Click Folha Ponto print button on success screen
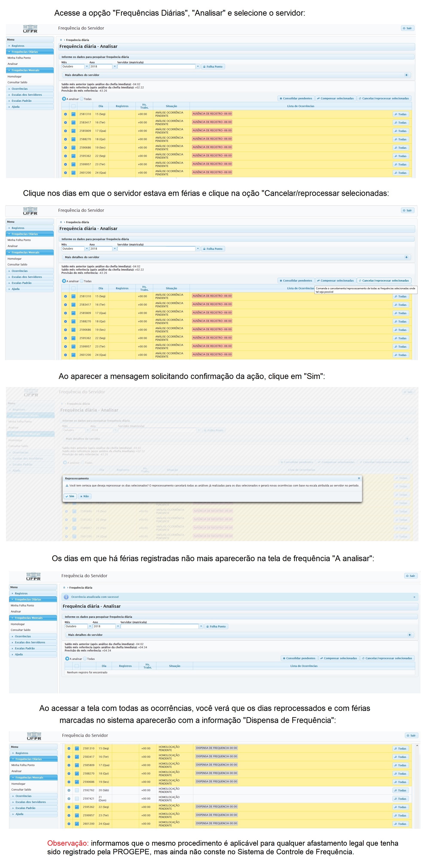 tap(216, 626)
